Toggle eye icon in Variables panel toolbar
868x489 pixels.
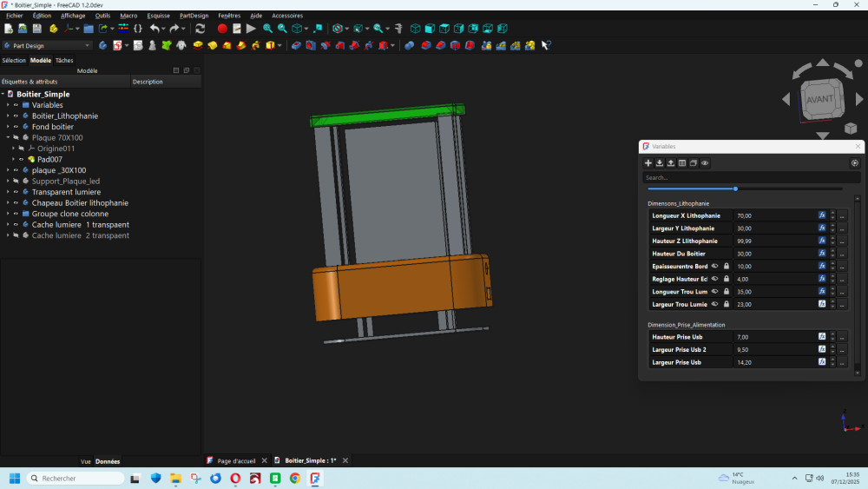click(x=705, y=163)
